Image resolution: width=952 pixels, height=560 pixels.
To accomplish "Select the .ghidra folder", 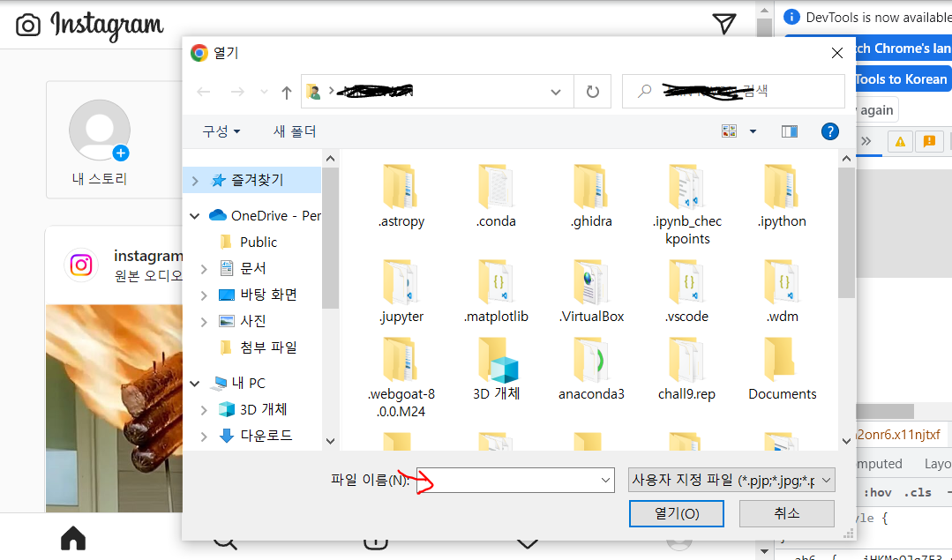I will pos(591,196).
